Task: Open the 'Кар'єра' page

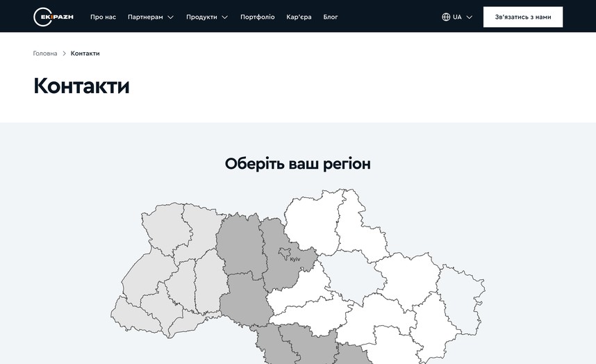Action: (299, 17)
